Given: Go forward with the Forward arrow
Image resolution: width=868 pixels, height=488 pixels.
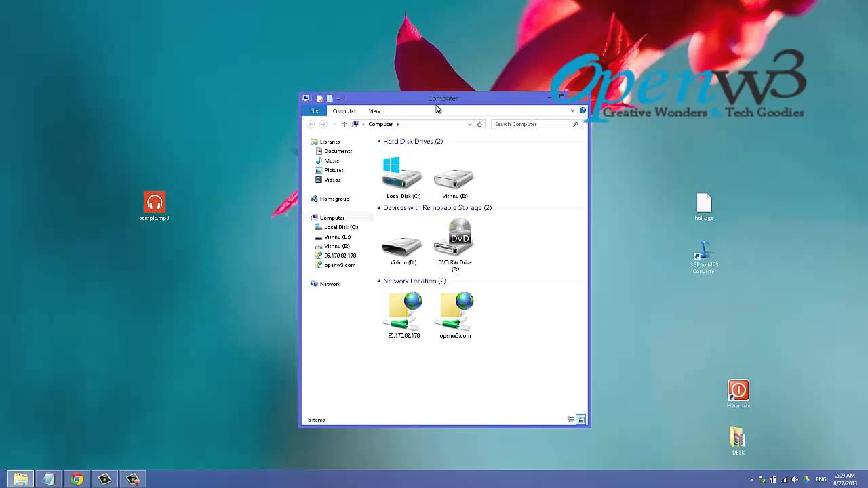Looking at the screenshot, I should tap(323, 124).
